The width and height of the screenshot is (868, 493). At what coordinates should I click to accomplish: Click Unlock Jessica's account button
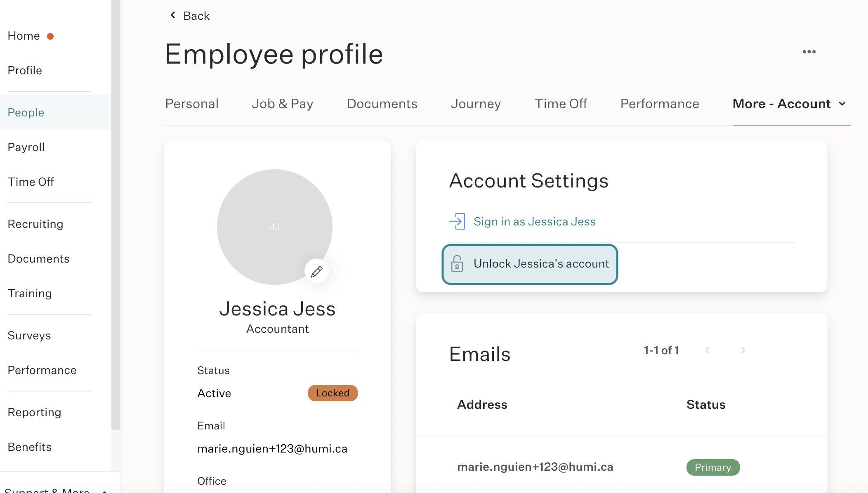[x=530, y=264]
